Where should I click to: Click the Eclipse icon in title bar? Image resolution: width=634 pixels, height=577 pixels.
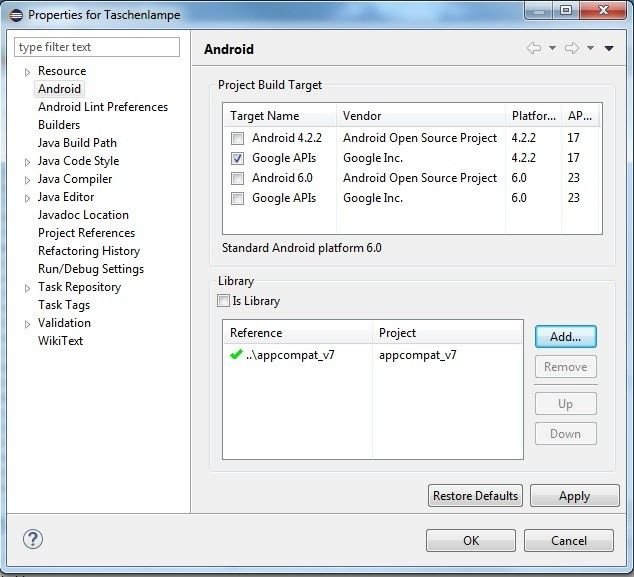16,15
